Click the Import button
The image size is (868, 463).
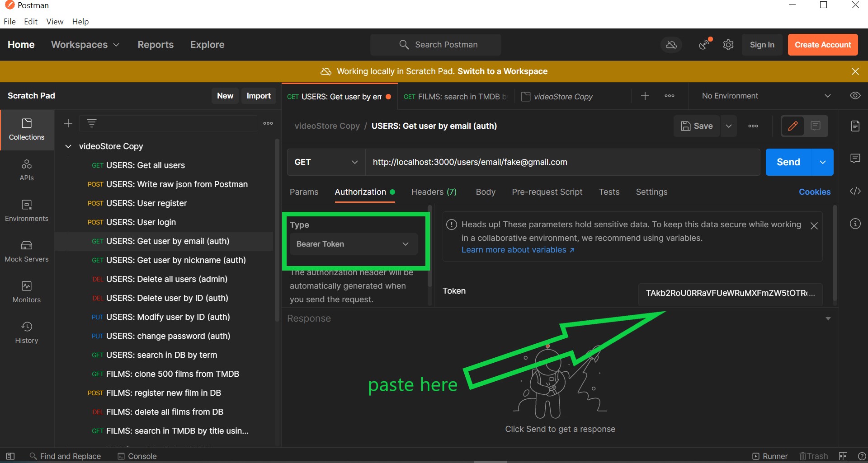(259, 96)
